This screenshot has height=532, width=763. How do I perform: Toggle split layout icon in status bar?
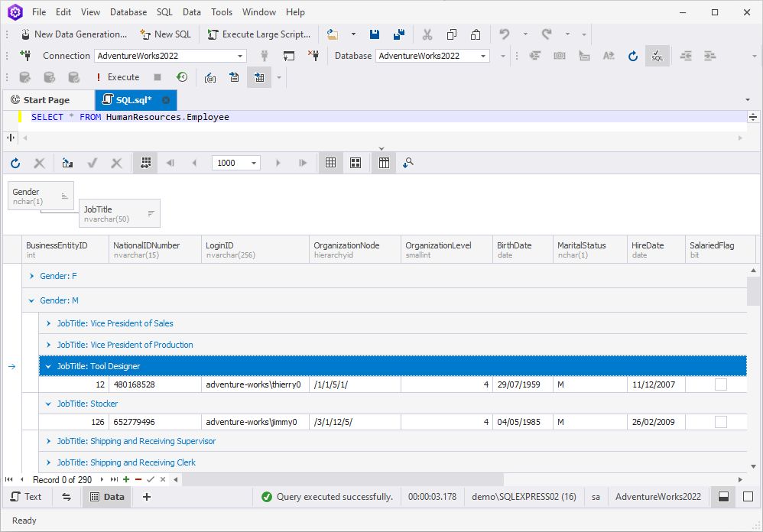pyautogui.click(x=723, y=497)
